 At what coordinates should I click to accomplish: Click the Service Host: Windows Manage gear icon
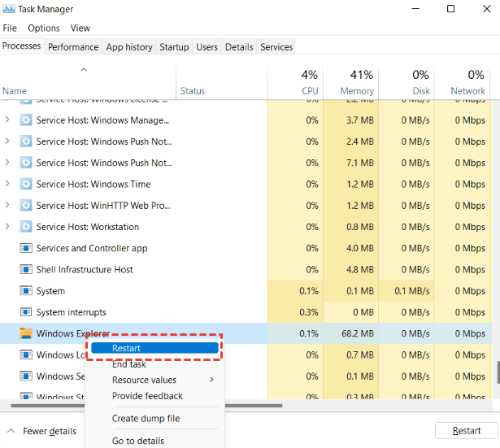click(26, 120)
